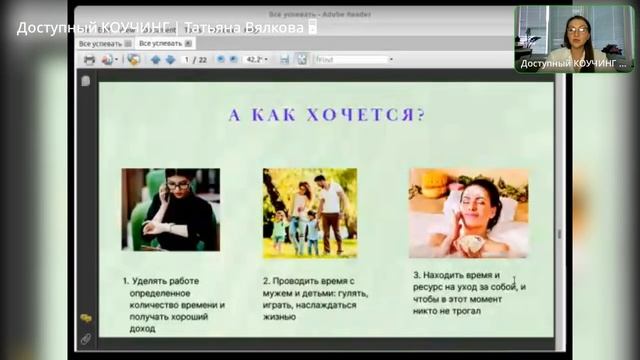Screen dimensions: 640x360
Task: Close the first Все успевать tab
Action: coord(128,44)
